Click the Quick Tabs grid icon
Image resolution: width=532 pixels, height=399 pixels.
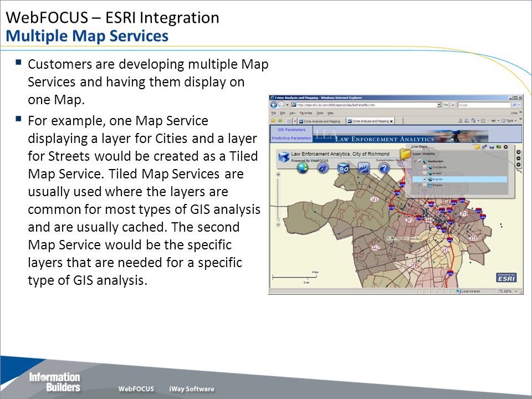[289, 121]
